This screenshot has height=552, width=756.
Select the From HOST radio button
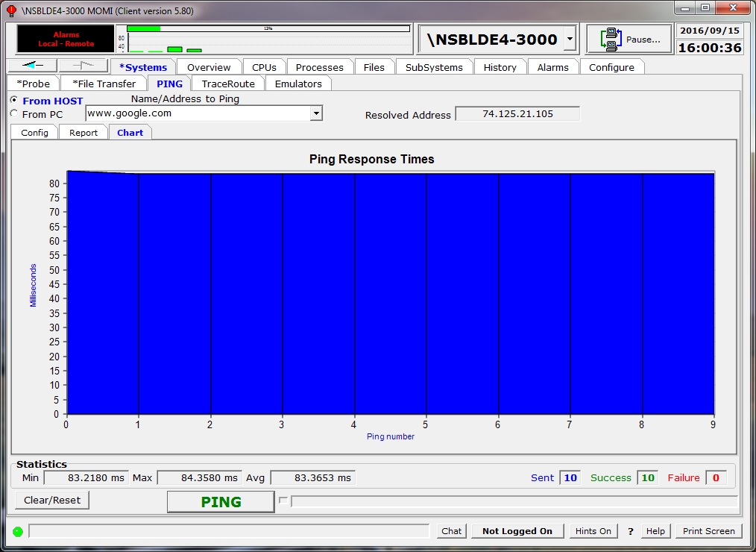pyautogui.click(x=14, y=100)
